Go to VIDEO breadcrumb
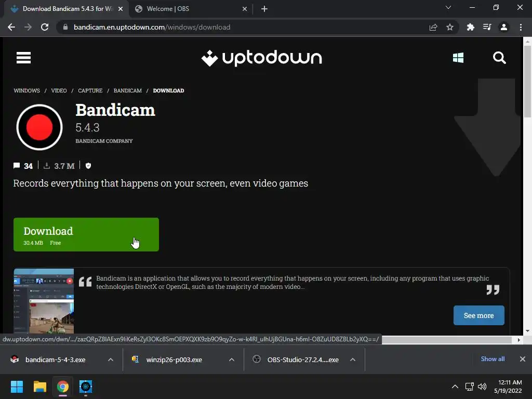This screenshot has height=399, width=532. 59,90
